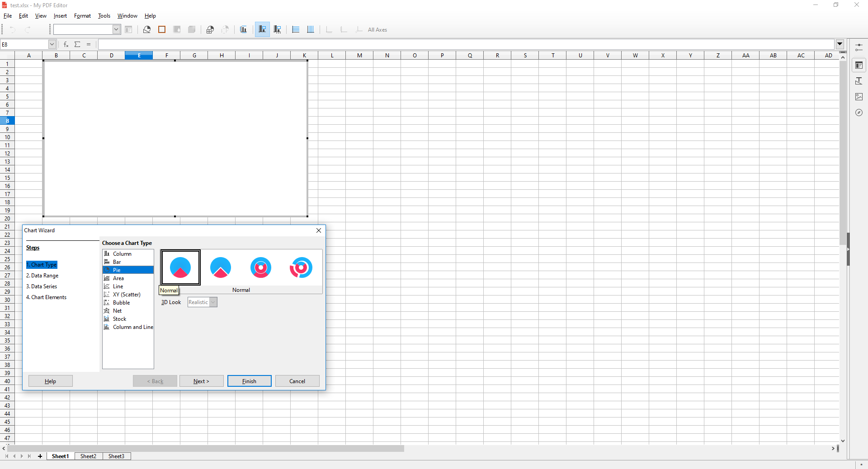Open the Styles sidebar panel
This screenshot has height=469, width=868.
pos(859,81)
